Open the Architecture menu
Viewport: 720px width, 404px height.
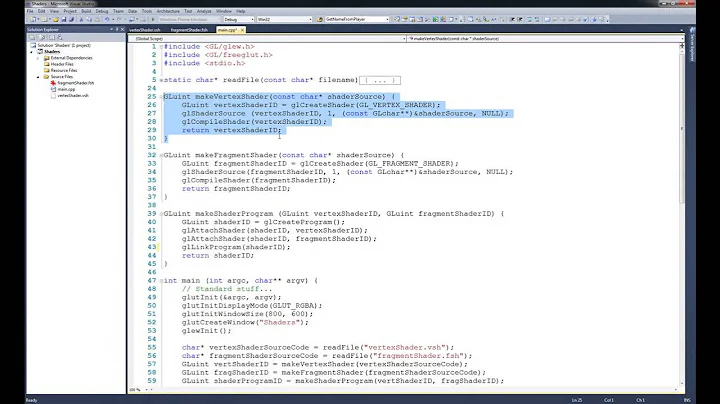pos(168,11)
